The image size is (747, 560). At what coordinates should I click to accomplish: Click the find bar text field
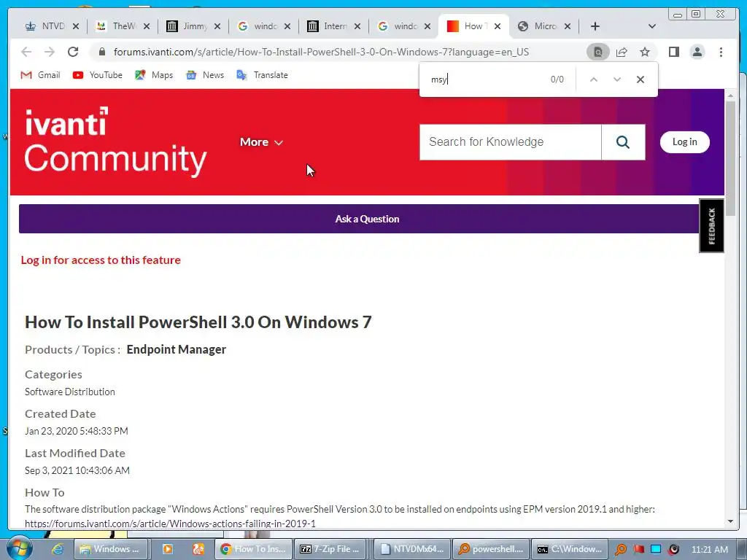[486, 79]
